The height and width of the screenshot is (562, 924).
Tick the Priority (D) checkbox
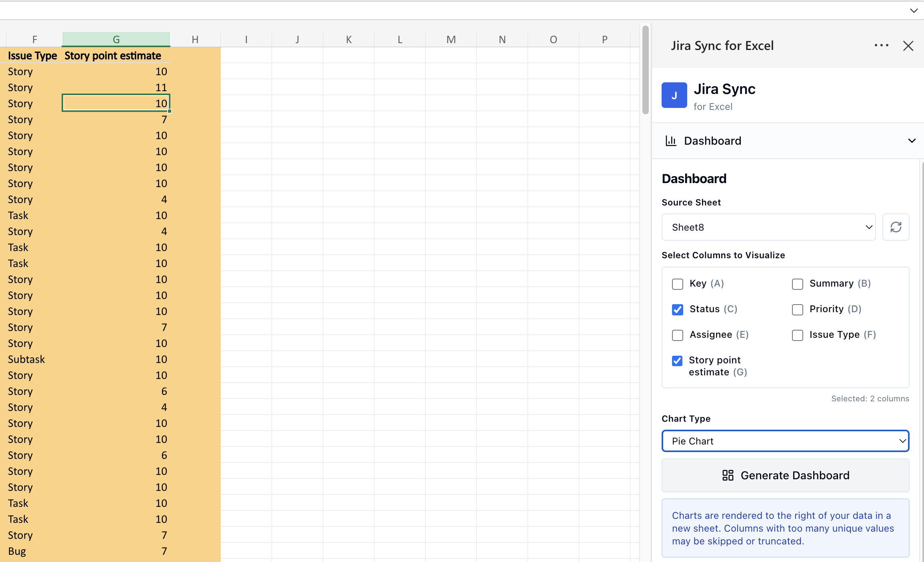[x=798, y=309]
